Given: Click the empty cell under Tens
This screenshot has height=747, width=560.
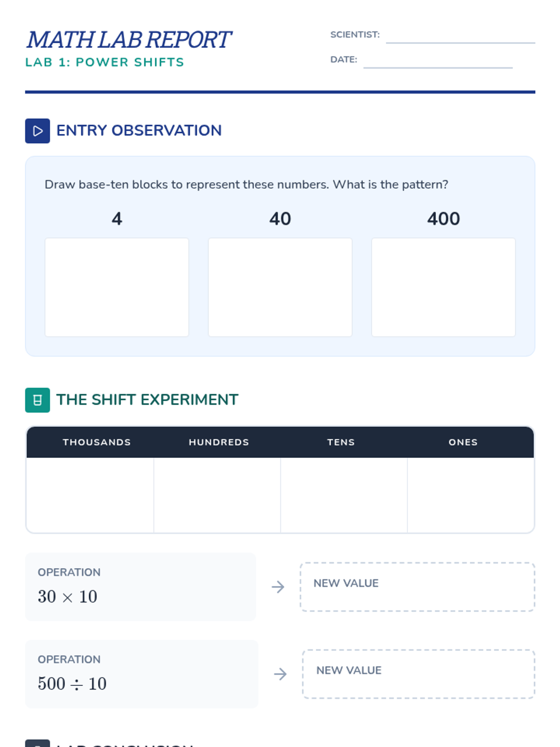Looking at the screenshot, I should (x=344, y=495).
